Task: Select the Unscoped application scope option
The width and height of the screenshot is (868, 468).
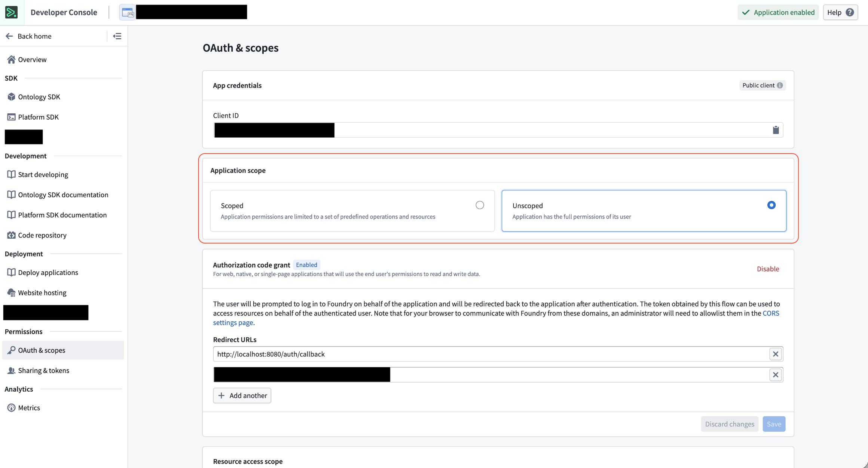Action: (x=771, y=205)
